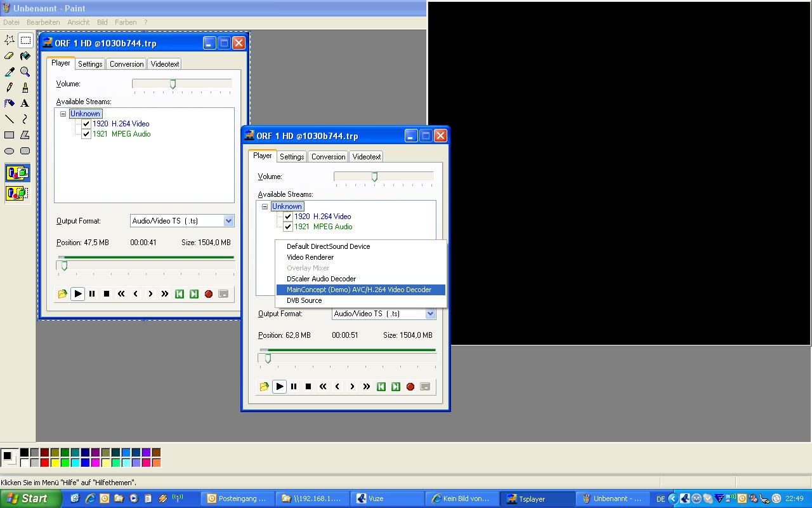
Task: Open the Farben menu in Paint
Action: 126,22
